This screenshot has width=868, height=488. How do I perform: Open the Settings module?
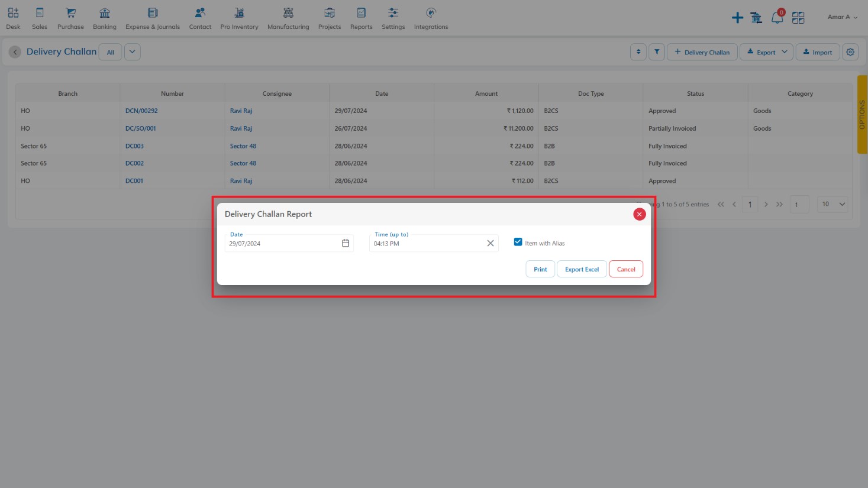point(393,18)
